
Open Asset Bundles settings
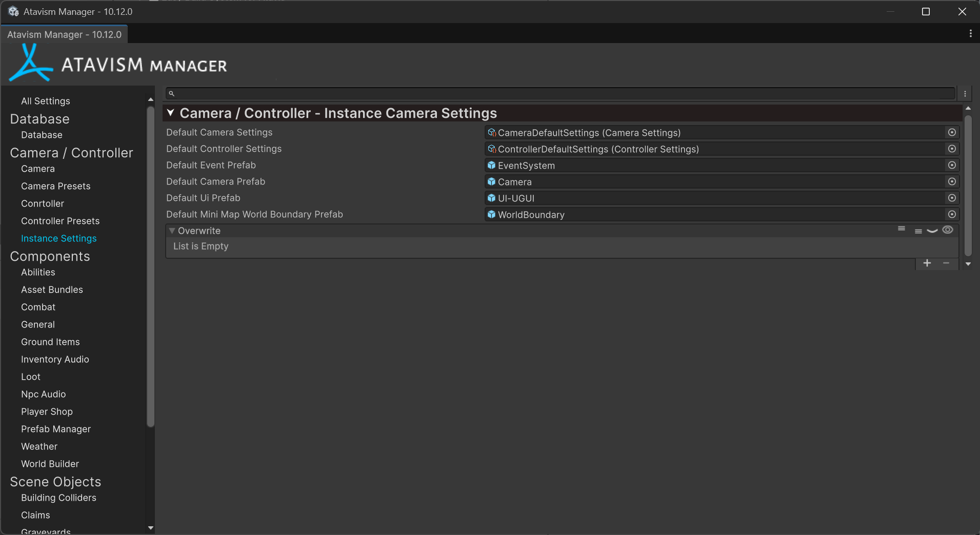pyautogui.click(x=52, y=290)
